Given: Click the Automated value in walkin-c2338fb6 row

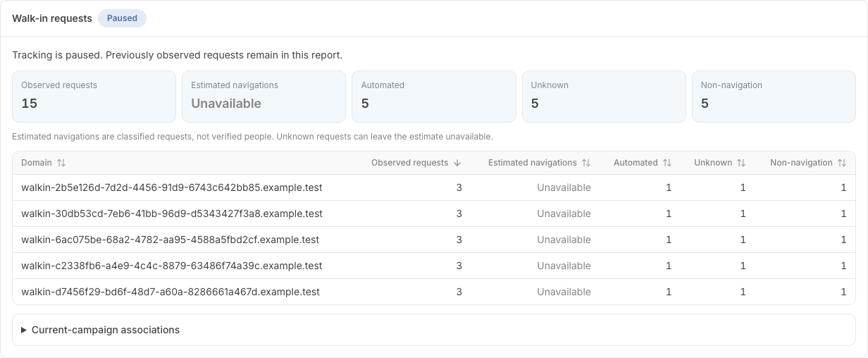Looking at the screenshot, I should [x=669, y=266].
